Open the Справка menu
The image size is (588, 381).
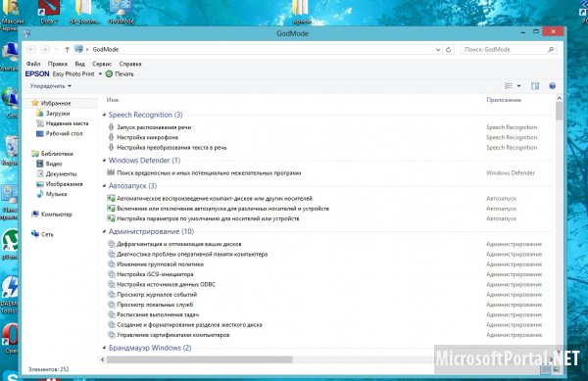(x=130, y=64)
